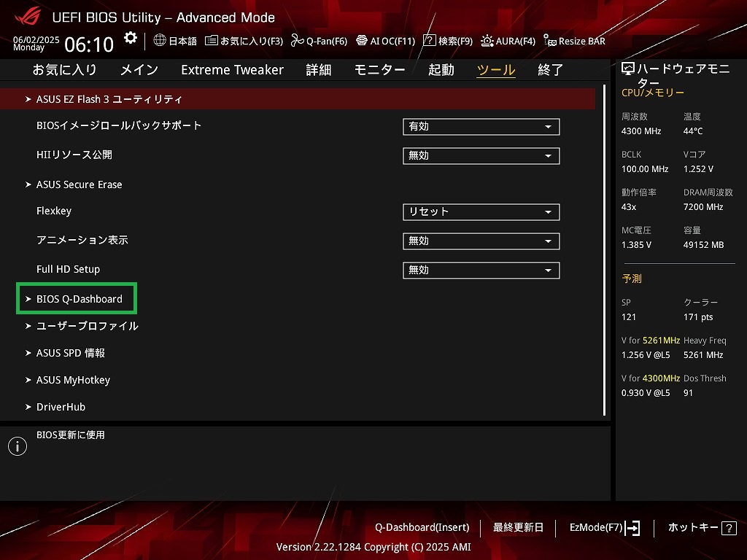Click 49152 MB capacity value

pyautogui.click(x=704, y=245)
